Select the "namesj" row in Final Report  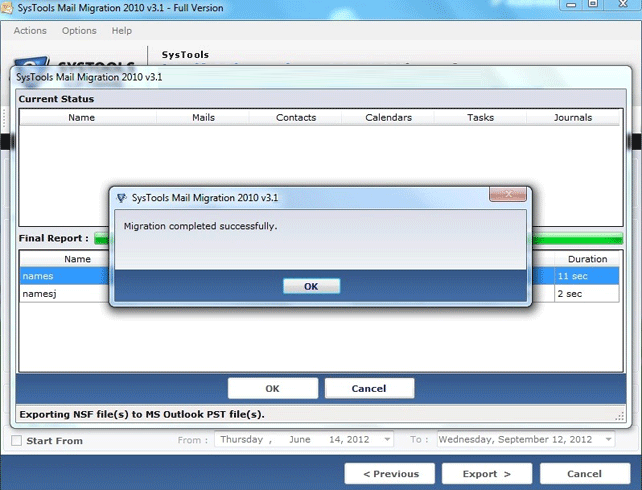pyautogui.click(x=65, y=294)
